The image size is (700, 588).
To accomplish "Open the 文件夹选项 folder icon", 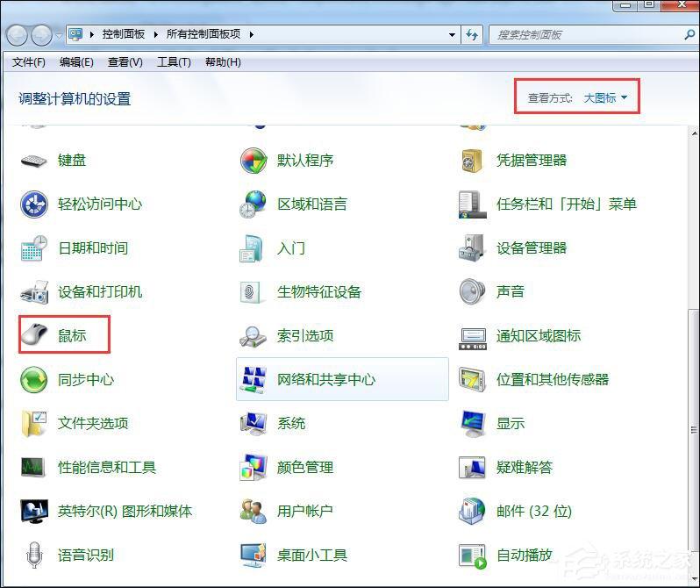I will point(34,423).
